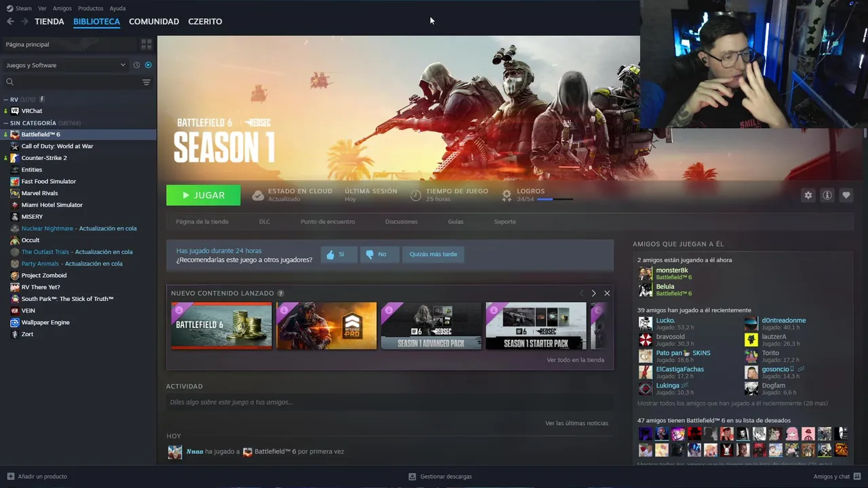Open Belula friend avatar
The height and width of the screenshot is (488, 868).
(646, 290)
